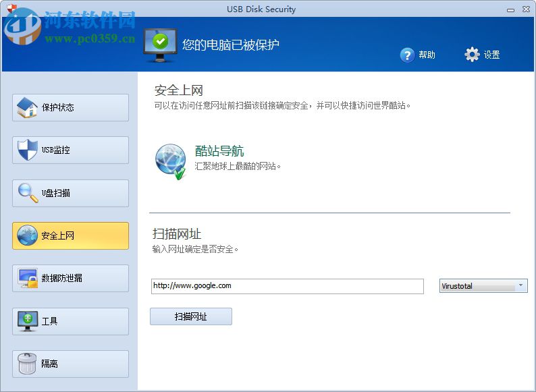
Task: Switch to USB监控 section
Action: click(x=70, y=150)
